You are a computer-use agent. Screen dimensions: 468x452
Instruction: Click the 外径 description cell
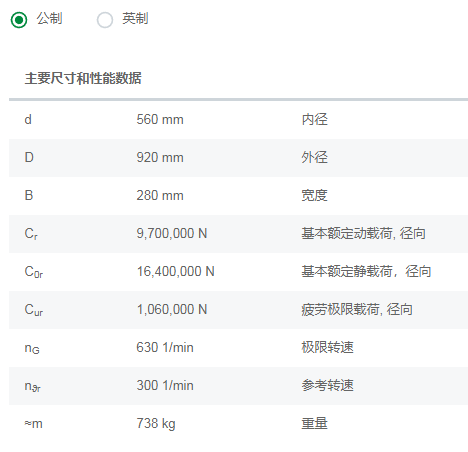point(315,158)
